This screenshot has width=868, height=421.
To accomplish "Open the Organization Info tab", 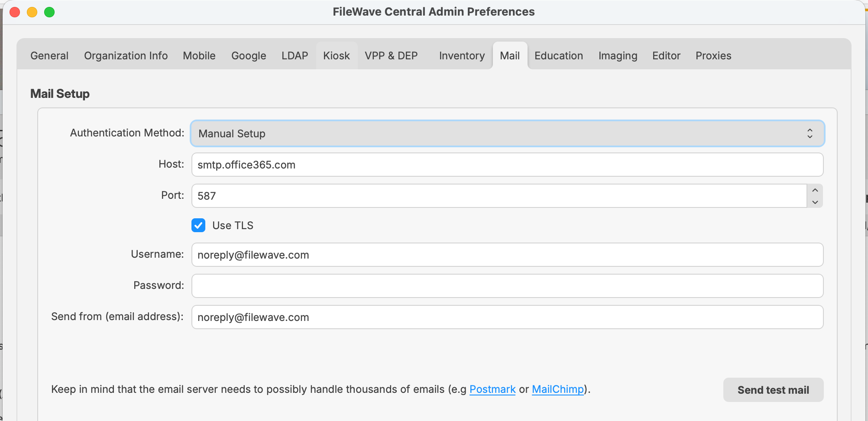I will (126, 56).
